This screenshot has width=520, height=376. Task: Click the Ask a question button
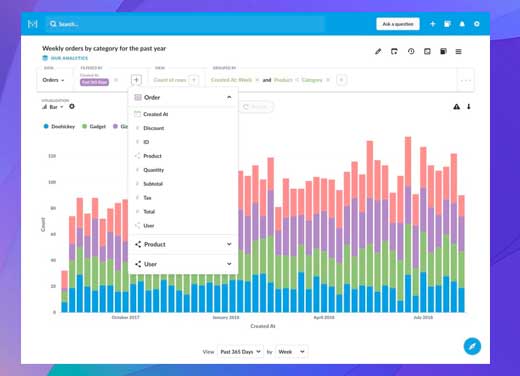[x=398, y=24]
